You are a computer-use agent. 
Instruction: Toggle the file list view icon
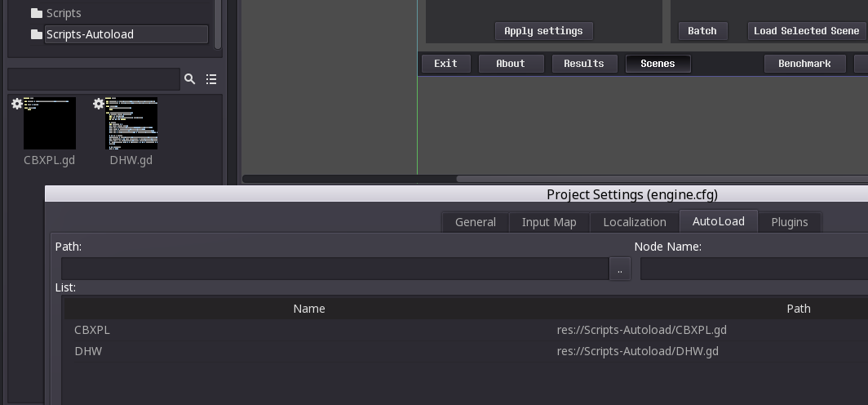211,79
